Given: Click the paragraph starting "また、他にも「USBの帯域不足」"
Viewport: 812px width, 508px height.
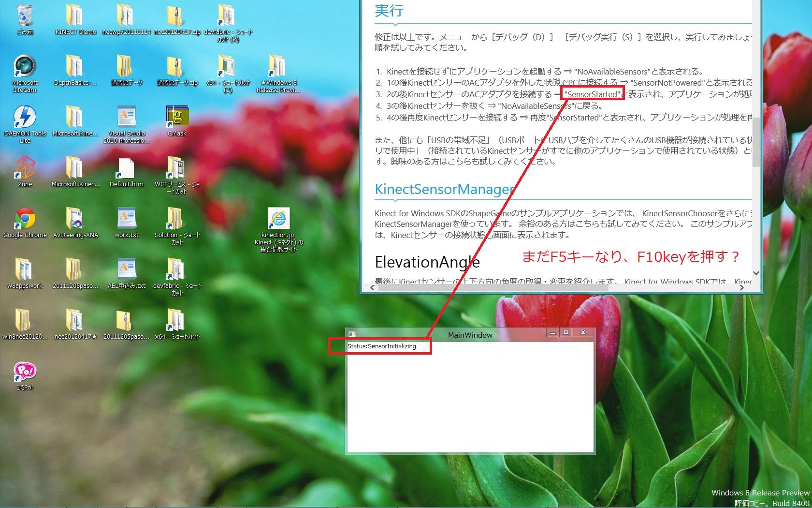Looking at the screenshot, I should pos(563,151).
